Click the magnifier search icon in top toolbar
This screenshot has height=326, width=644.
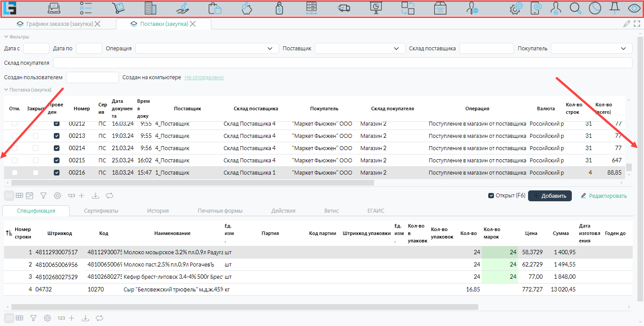(575, 8)
